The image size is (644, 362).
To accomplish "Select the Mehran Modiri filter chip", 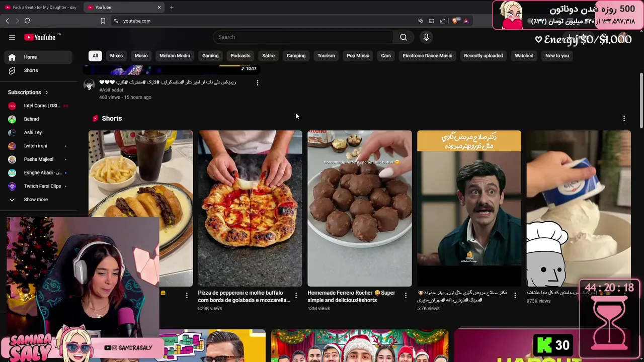I will click(x=175, y=56).
